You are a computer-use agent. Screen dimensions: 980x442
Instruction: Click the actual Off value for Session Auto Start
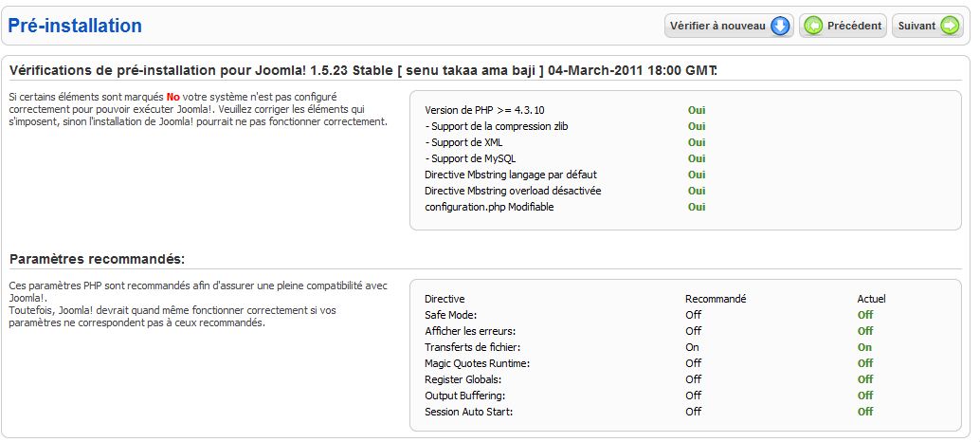click(865, 412)
